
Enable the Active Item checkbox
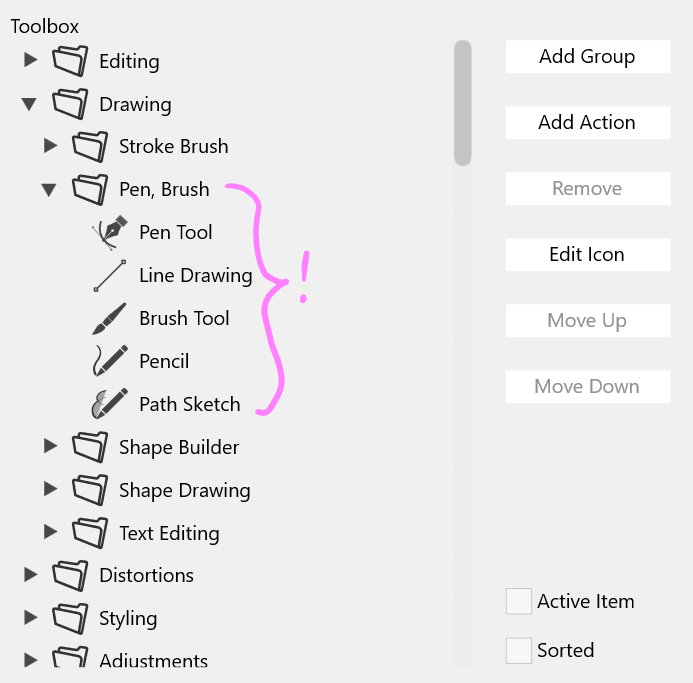518,601
